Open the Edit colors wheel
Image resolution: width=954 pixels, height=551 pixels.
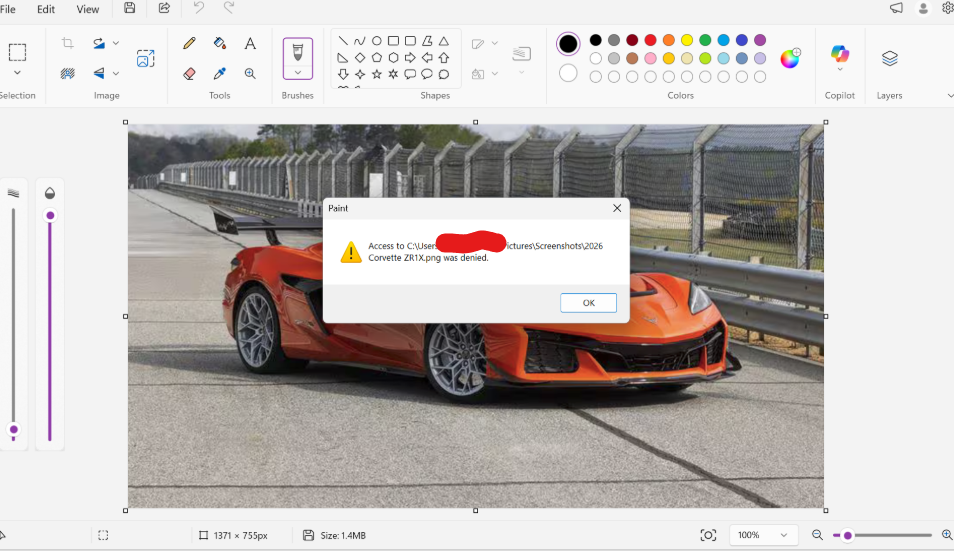click(790, 58)
